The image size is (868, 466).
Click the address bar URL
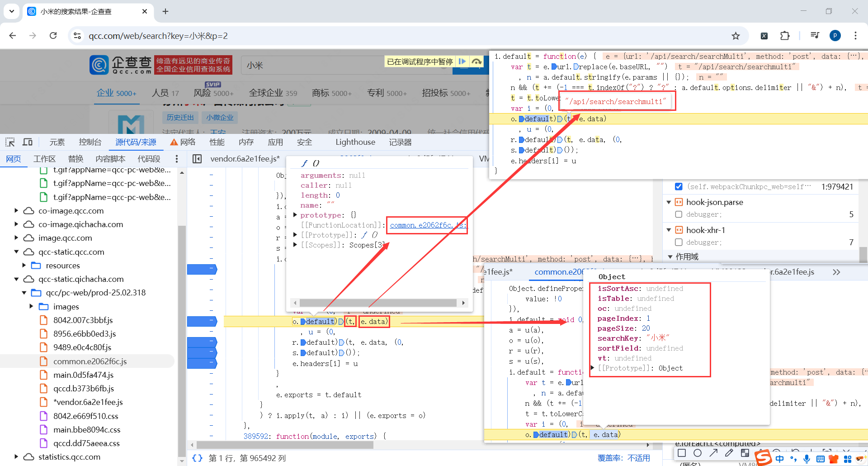[x=158, y=36]
